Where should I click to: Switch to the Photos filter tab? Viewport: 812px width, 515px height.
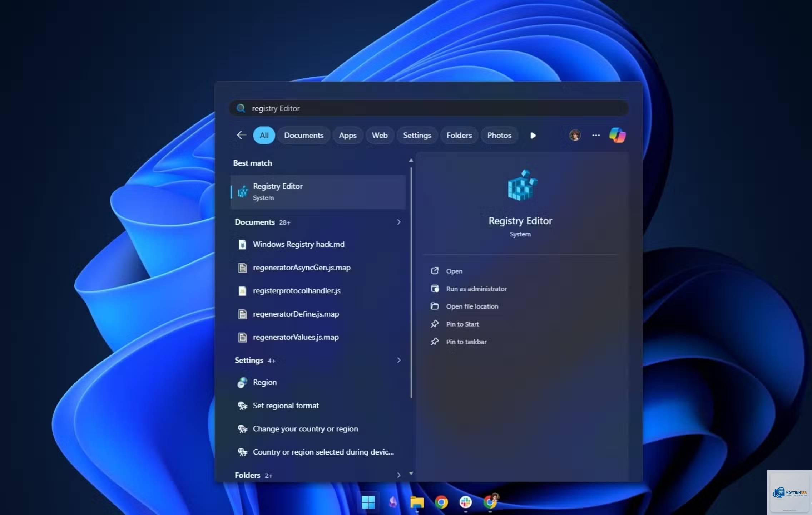[499, 135]
